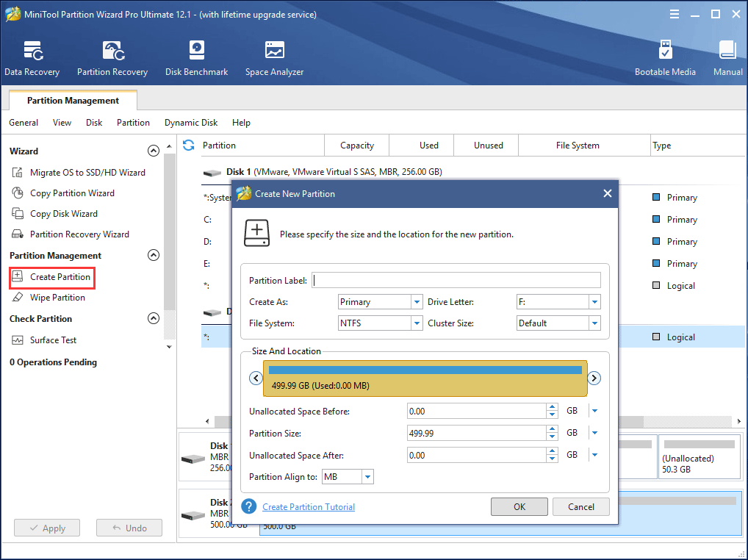
Task: Click the Partition Size value field
Action: pos(476,433)
